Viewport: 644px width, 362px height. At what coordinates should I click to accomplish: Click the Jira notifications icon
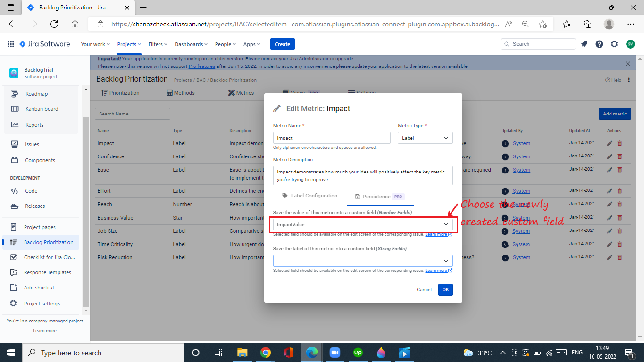pos(585,44)
